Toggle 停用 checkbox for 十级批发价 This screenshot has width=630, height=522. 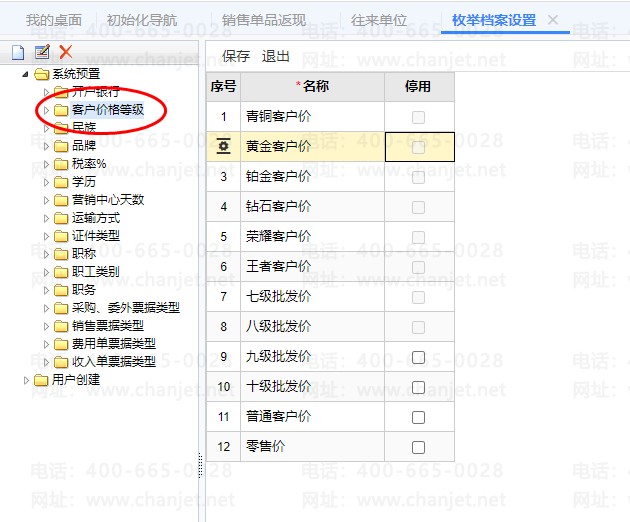[x=418, y=387]
